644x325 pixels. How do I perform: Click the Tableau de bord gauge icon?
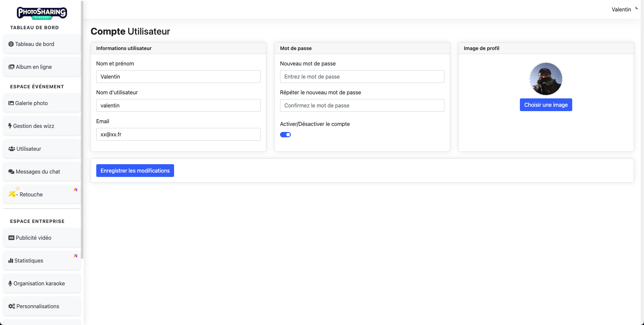11,44
